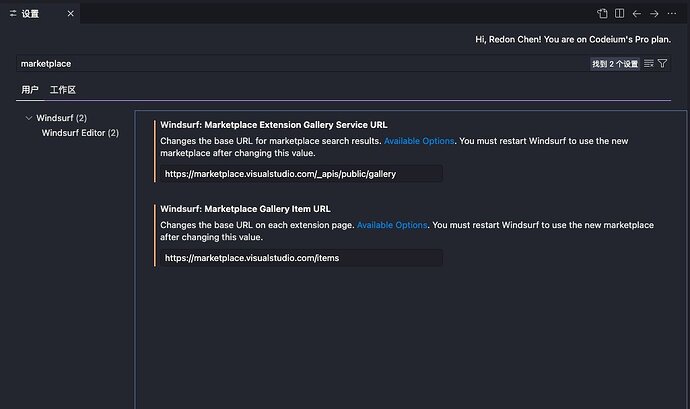The image size is (690, 409).
Task: Close the 设置 tab
Action: point(70,14)
